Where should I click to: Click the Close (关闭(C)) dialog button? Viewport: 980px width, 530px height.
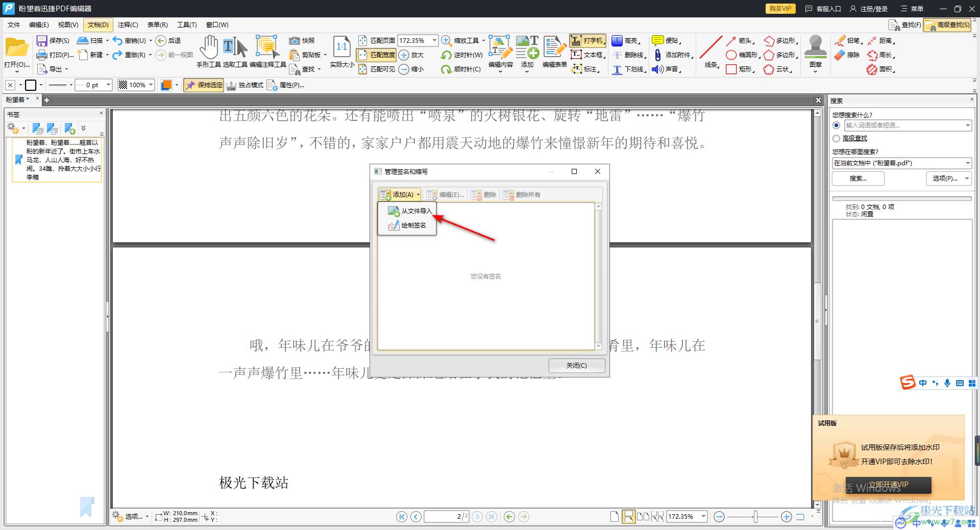[x=577, y=366]
